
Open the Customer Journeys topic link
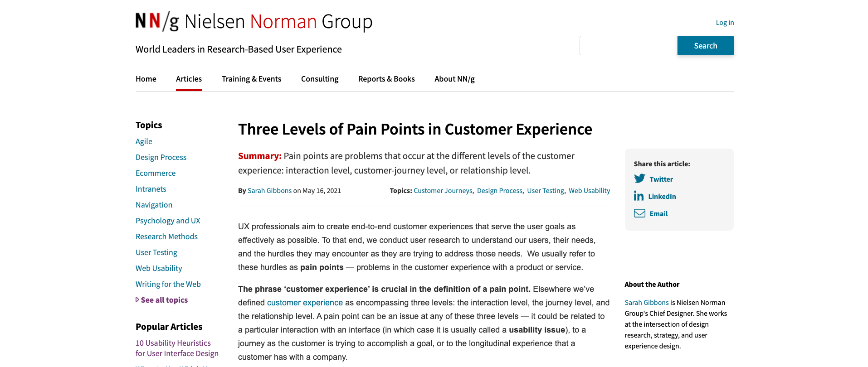443,191
